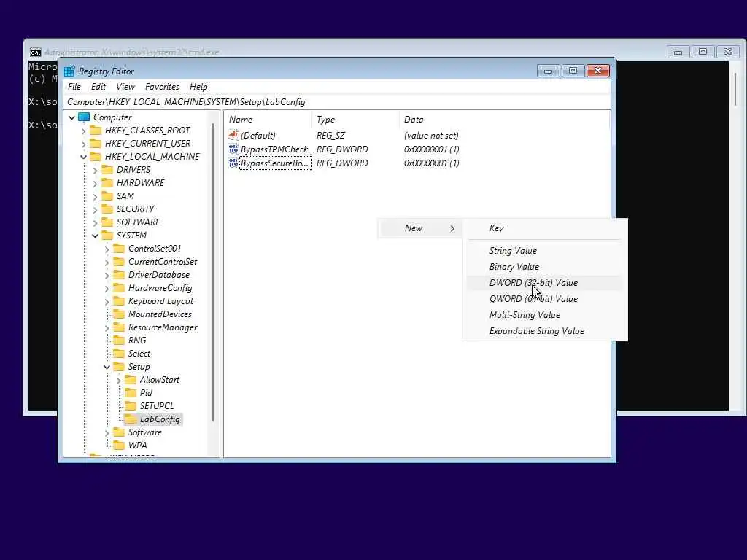Click the HARDWARE folder icon

(108, 183)
